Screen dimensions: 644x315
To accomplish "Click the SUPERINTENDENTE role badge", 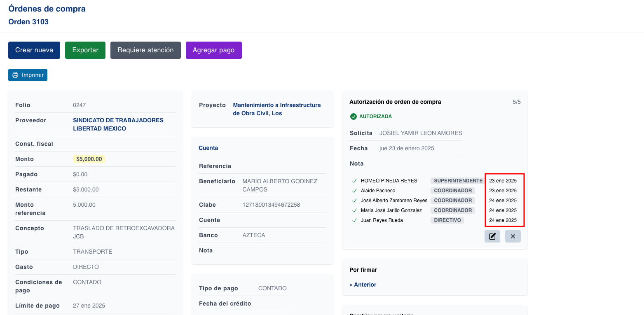I will coord(458,181).
